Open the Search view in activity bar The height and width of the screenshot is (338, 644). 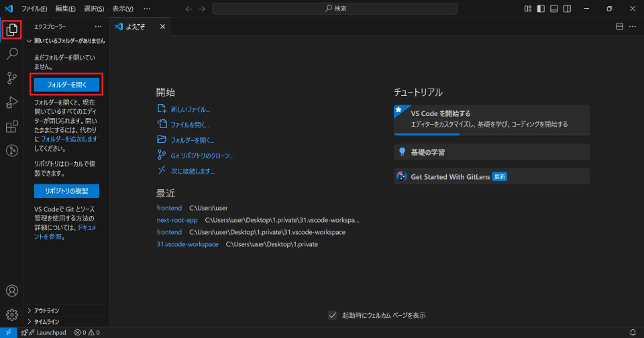point(12,54)
